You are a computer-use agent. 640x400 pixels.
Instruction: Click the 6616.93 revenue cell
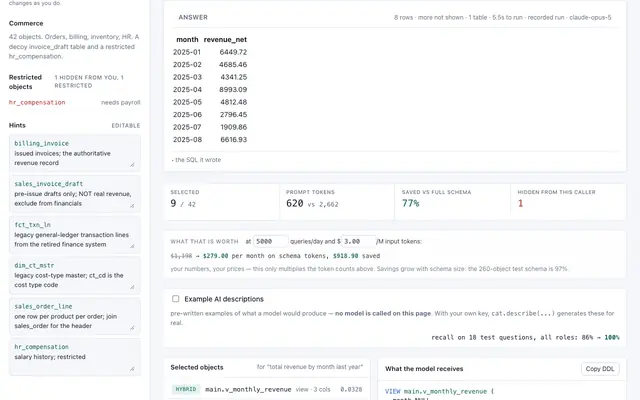tap(233, 140)
